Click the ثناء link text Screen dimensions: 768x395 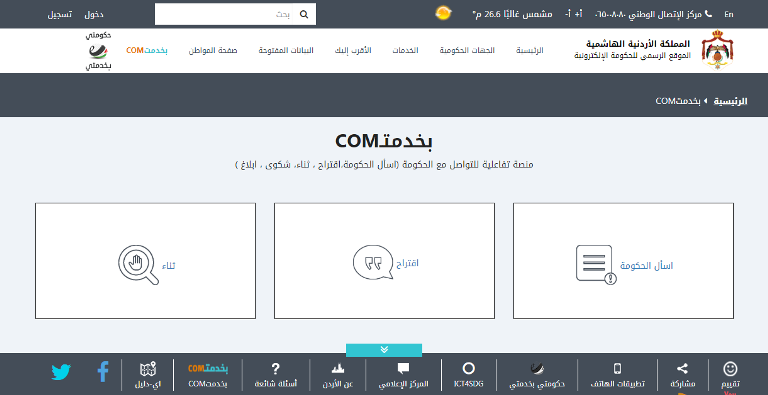(168, 266)
